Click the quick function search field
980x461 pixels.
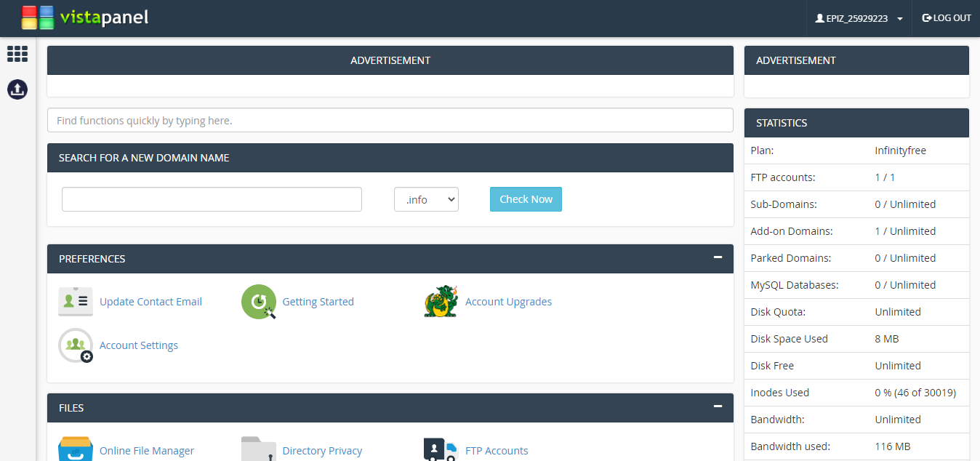tap(390, 121)
